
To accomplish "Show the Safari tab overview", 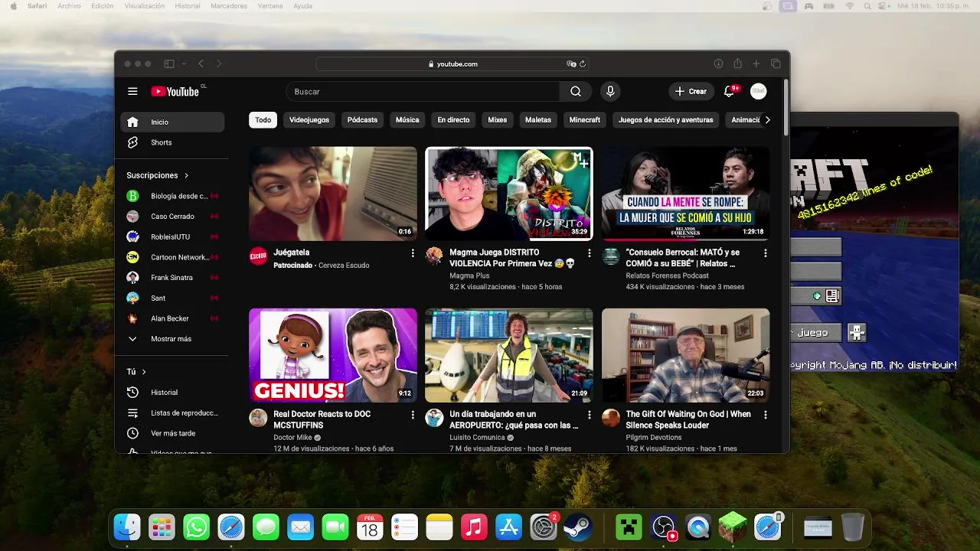I will tap(776, 64).
